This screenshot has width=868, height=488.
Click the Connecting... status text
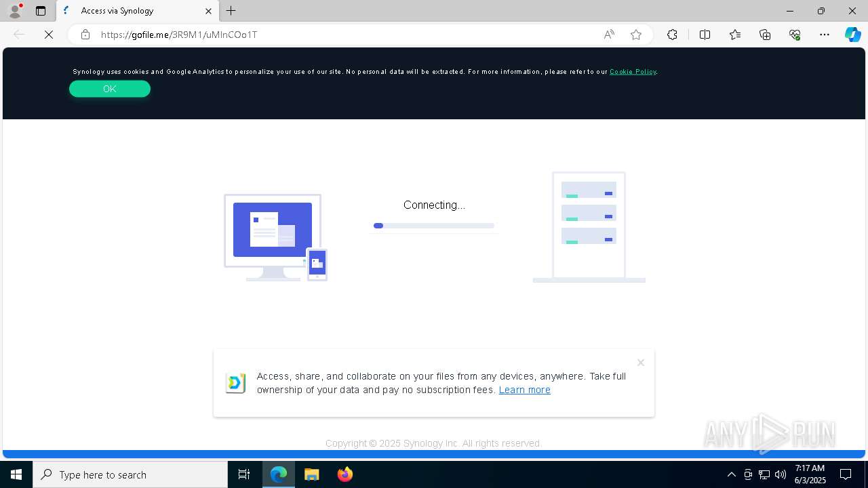pos(434,205)
